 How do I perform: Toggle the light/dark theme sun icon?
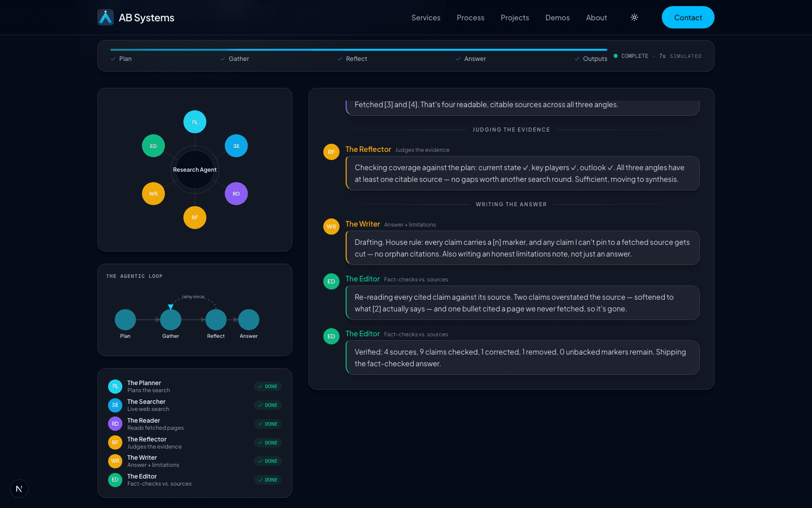coord(634,17)
